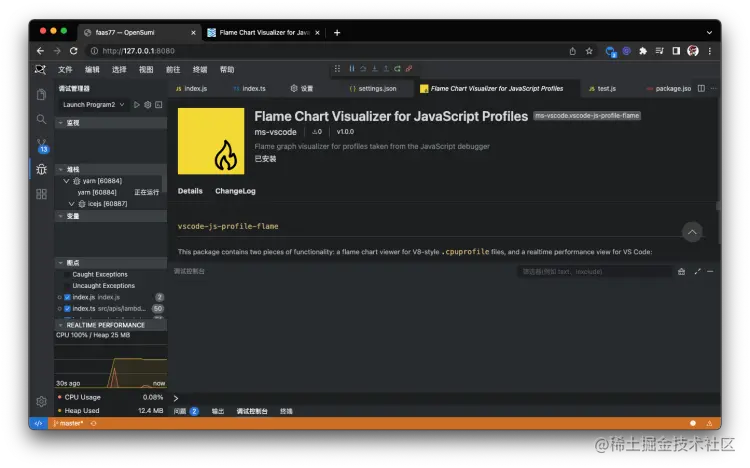Uncheck the index.js breakpoint checkbox

[x=67, y=297]
